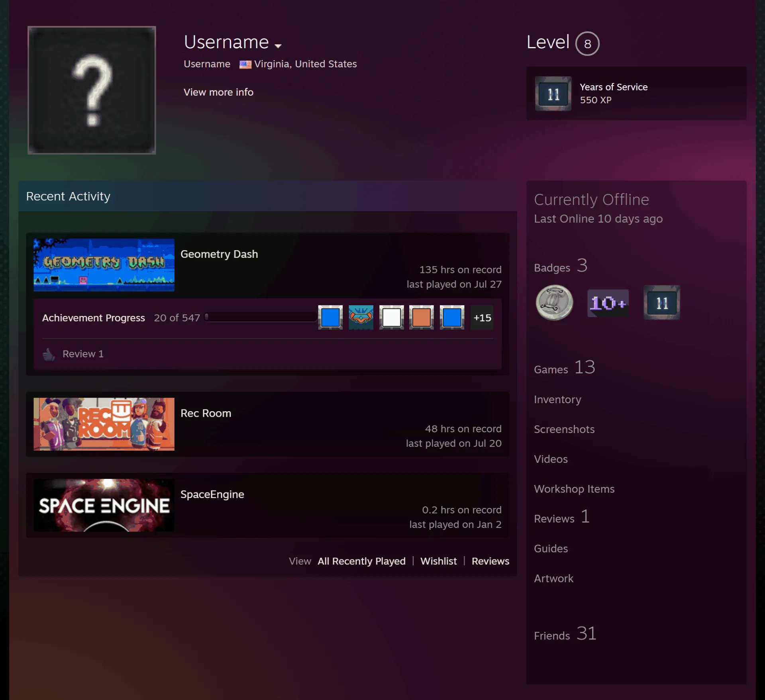Image resolution: width=765 pixels, height=700 pixels.
Task: Click the United States flag icon
Action: [x=245, y=64]
